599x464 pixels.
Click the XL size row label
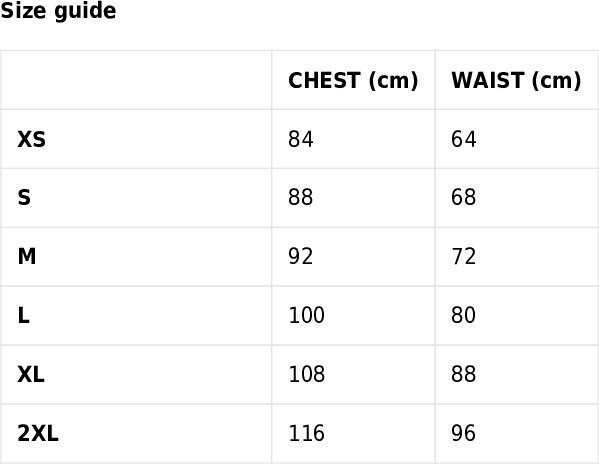pyautogui.click(x=31, y=374)
